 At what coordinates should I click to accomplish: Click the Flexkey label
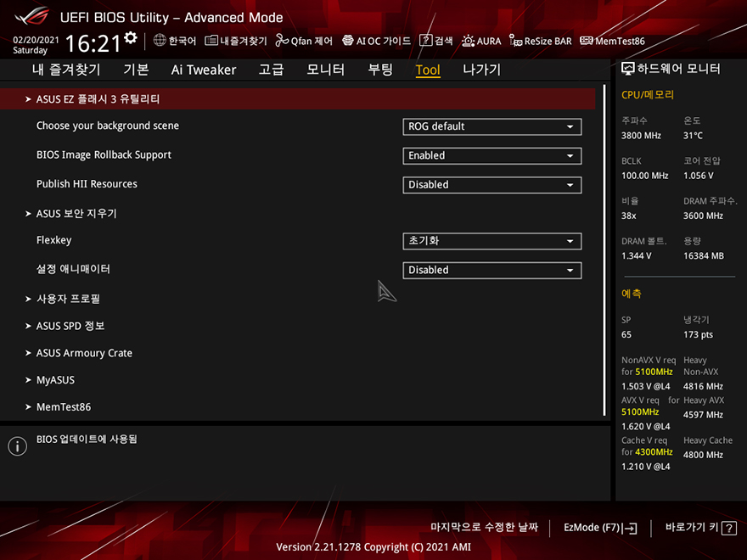[x=53, y=240]
